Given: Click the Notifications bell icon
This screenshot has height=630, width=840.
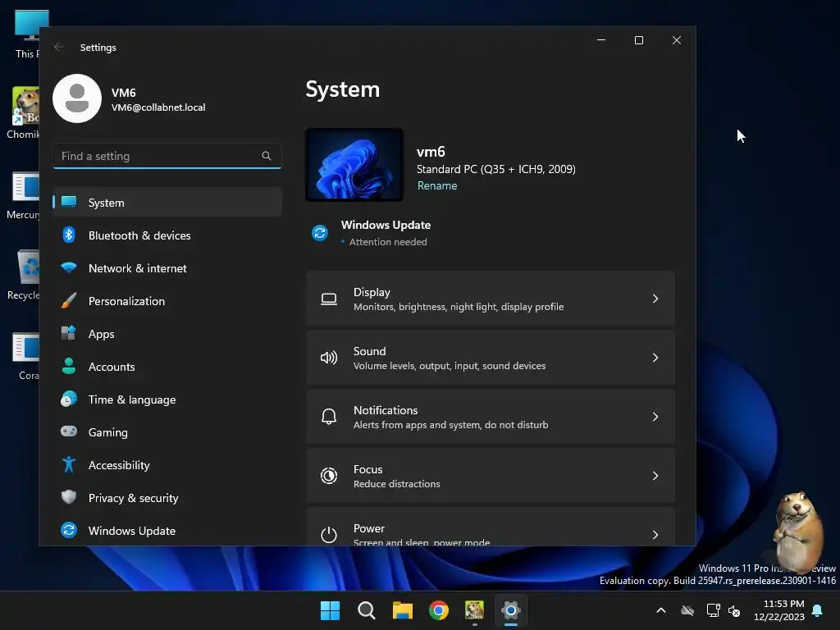Looking at the screenshot, I should coord(329,417).
